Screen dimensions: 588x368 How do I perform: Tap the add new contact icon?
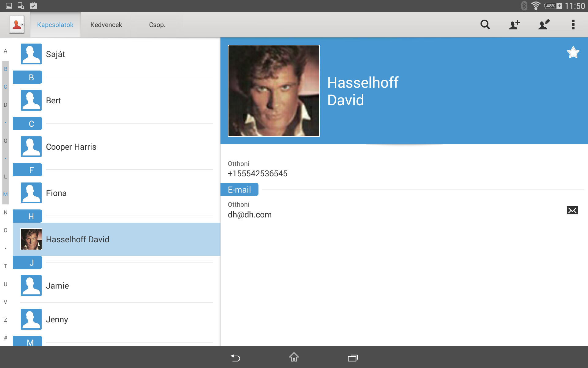514,25
